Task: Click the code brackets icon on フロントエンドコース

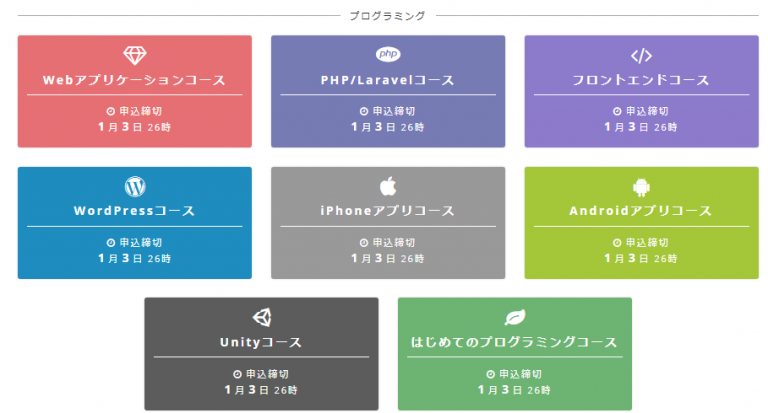Action: coord(641,55)
